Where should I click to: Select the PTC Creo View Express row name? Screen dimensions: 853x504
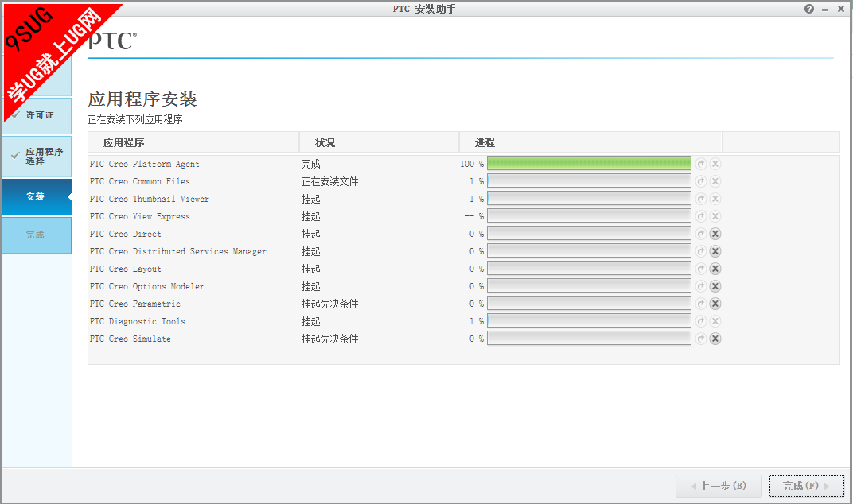[140, 216]
